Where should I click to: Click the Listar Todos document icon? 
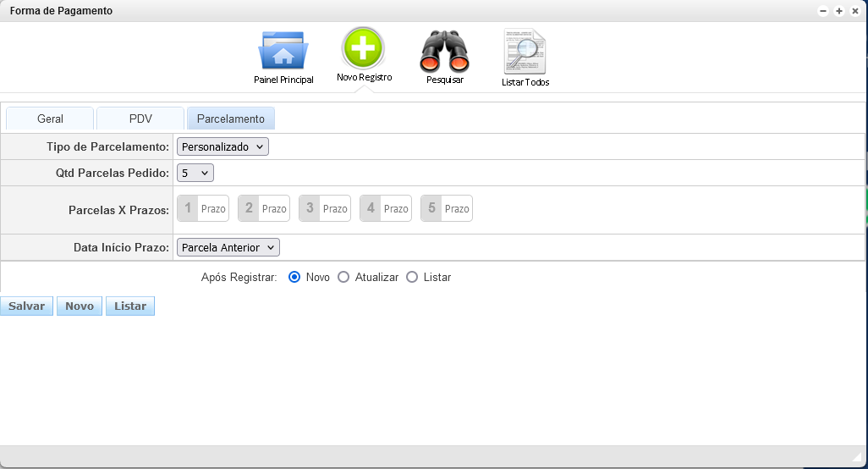click(525, 52)
